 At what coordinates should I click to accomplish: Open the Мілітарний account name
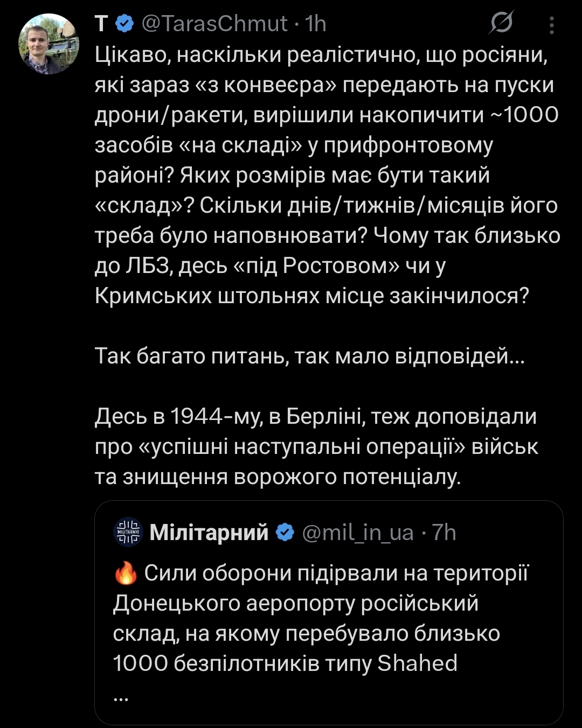click(209, 533)
